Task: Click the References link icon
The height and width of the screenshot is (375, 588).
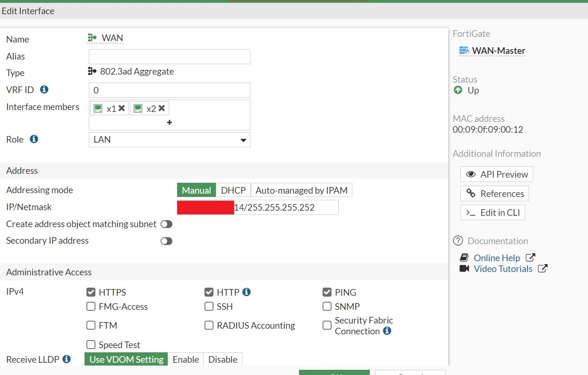Action: tap(470, 193)
